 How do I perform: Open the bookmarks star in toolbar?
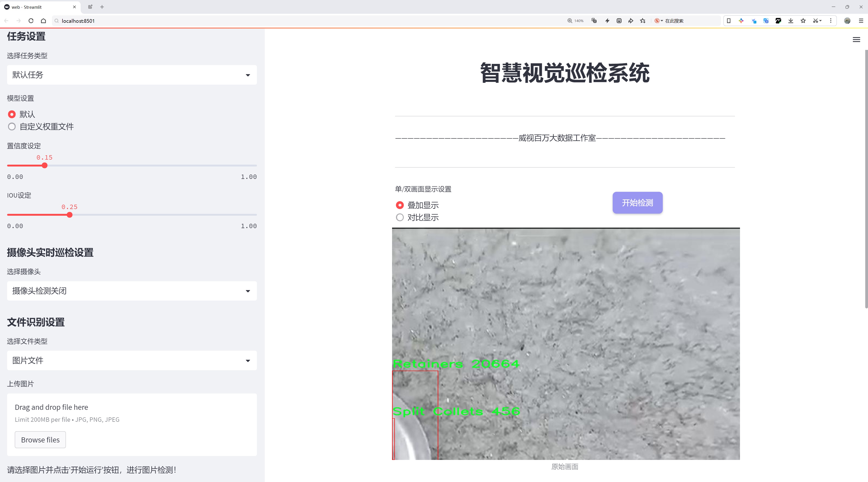point(803,21)
